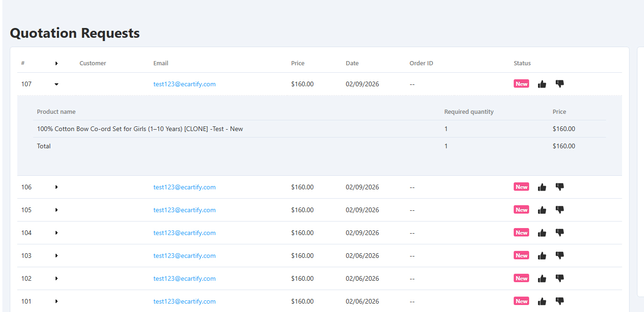Image resolution: width=644 pixels, height=312 pixels.
Task: Decline request 103 using thumbs down icon
Action: [x=559, y=256]
